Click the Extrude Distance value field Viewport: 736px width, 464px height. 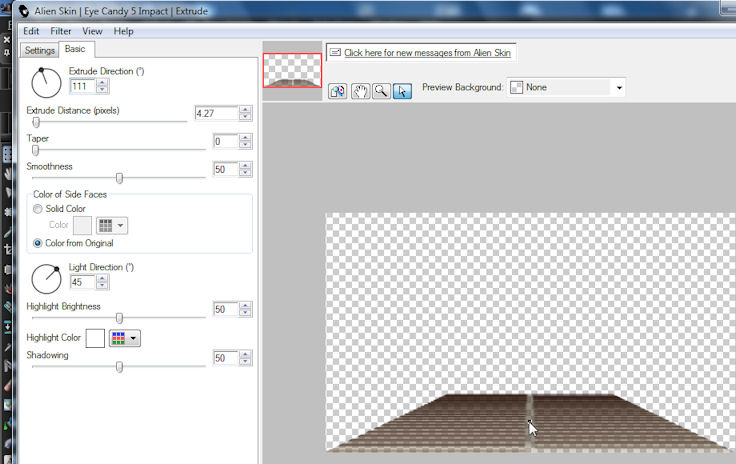(216, 114)
